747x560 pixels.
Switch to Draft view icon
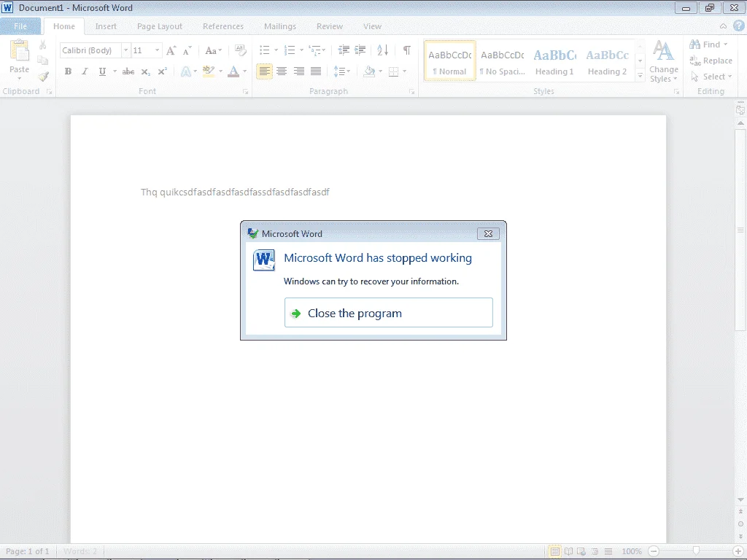click(608, 551)
